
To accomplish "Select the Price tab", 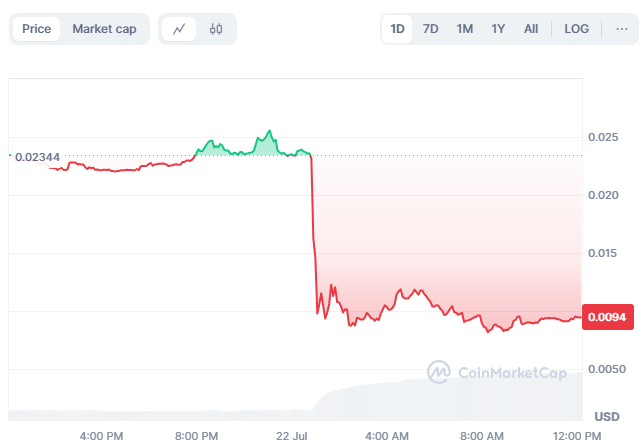I will [36, 29].
